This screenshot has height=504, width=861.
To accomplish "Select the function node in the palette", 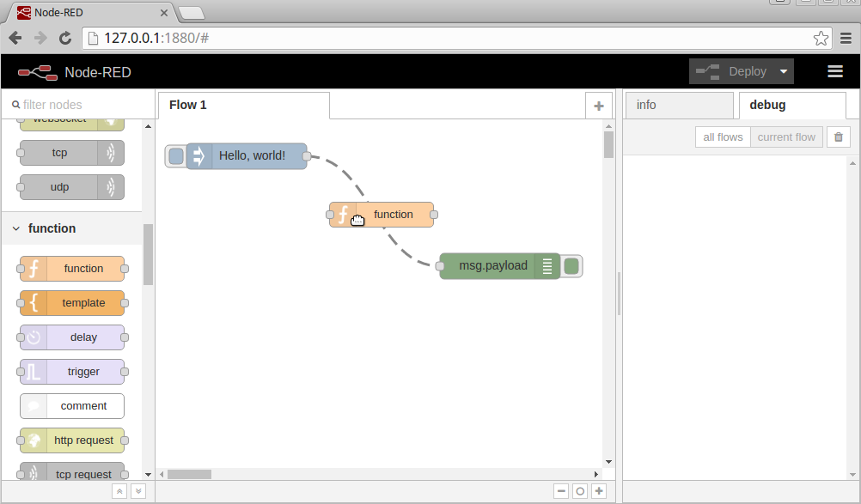I will coord(71,269).
